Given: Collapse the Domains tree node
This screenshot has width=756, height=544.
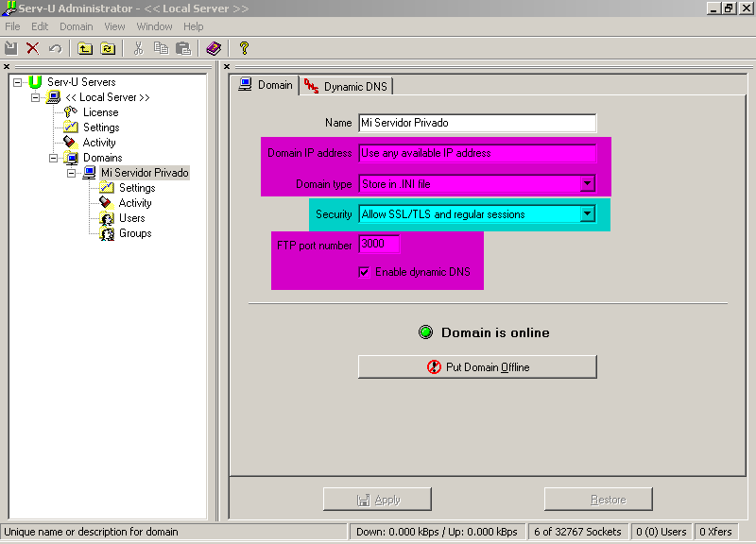Looking at the screenshot, I should (x=54, y=158).
